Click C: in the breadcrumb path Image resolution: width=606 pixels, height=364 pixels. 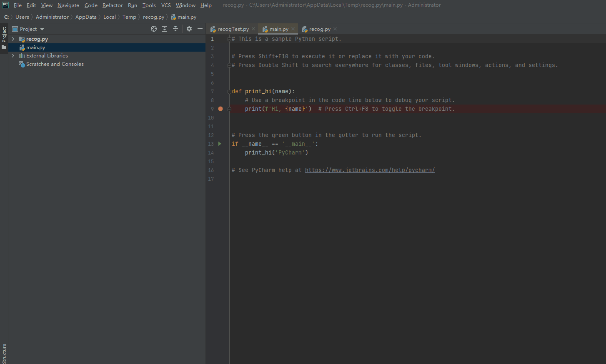point(6,17)
